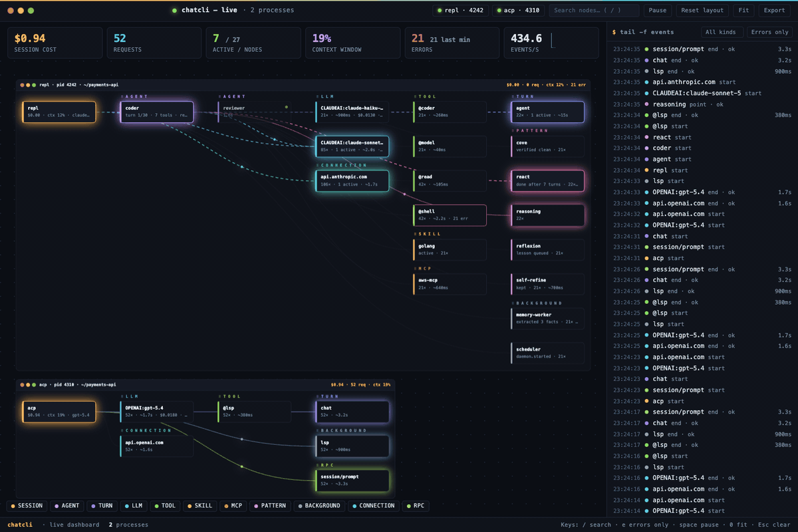The height and width of the screenshot is (532, 798).
Task: Toggle the SESSION legend filter
Action: coord(27,506)
